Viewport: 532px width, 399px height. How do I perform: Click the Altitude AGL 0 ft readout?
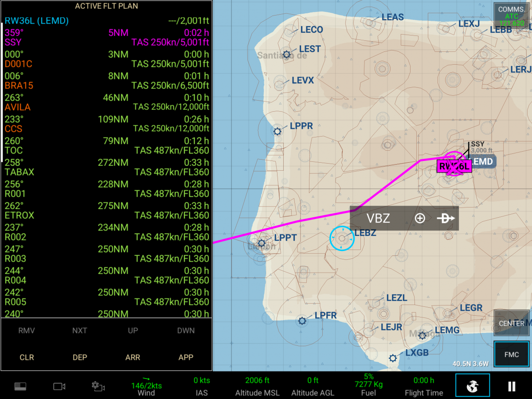(x=313, y=386)
